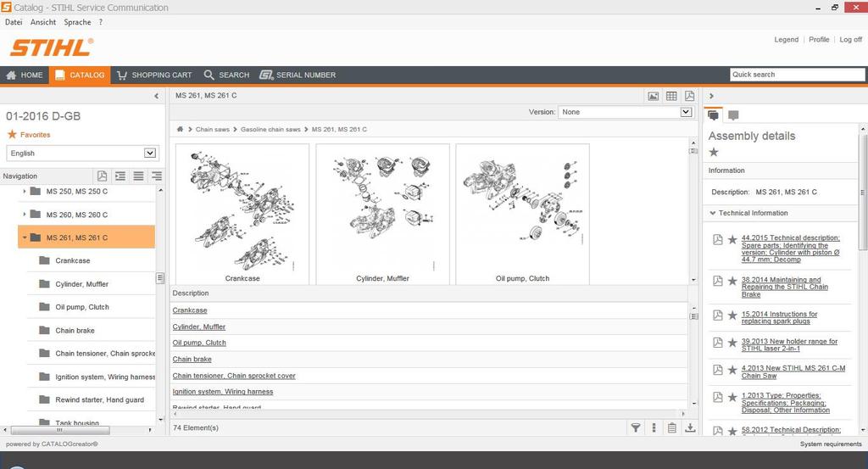Open the Version dropdown showing None
This screenshot has height=469, width=868.
click(x=626, y=112)
